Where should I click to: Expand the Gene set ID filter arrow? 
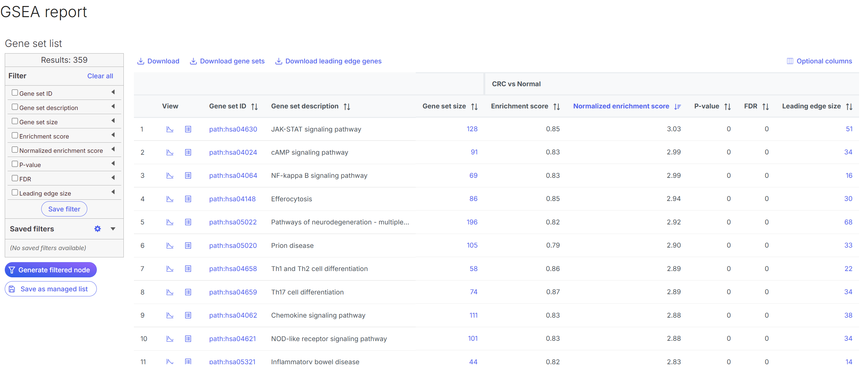(113, 92)
